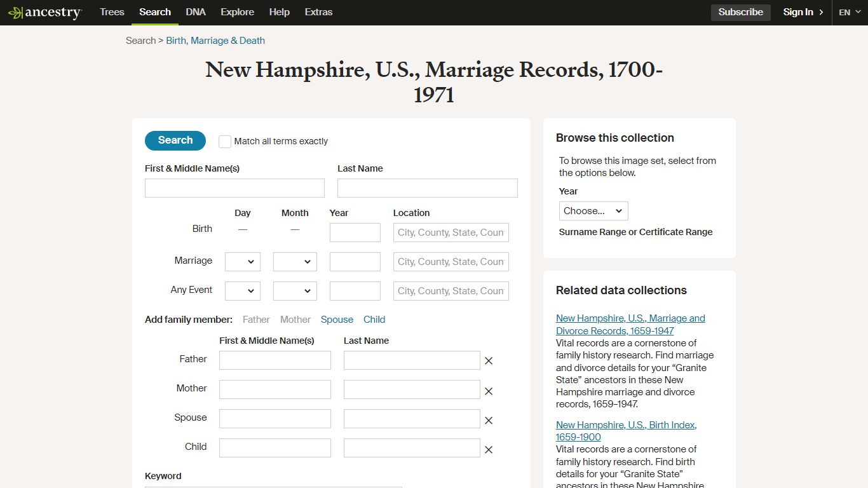Focus the main Last Name field
This screenshot has height=488, width=868.
[428, 188]
